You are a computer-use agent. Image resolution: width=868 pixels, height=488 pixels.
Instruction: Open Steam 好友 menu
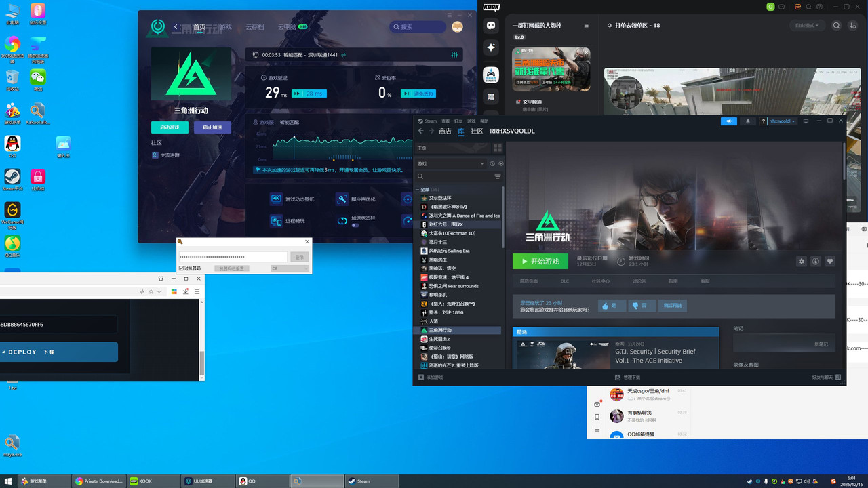click(x=458, y=121)
